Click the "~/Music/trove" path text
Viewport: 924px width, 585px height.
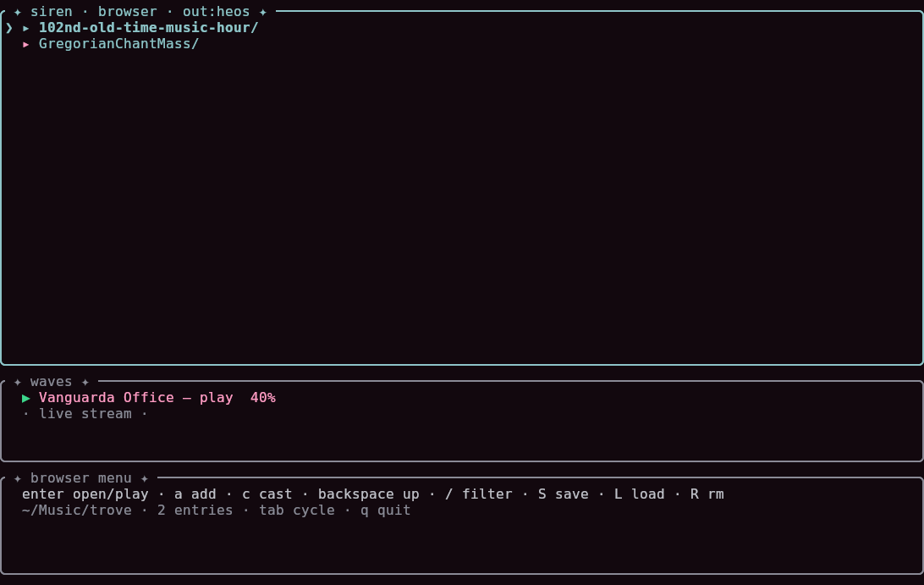[77, 510]
